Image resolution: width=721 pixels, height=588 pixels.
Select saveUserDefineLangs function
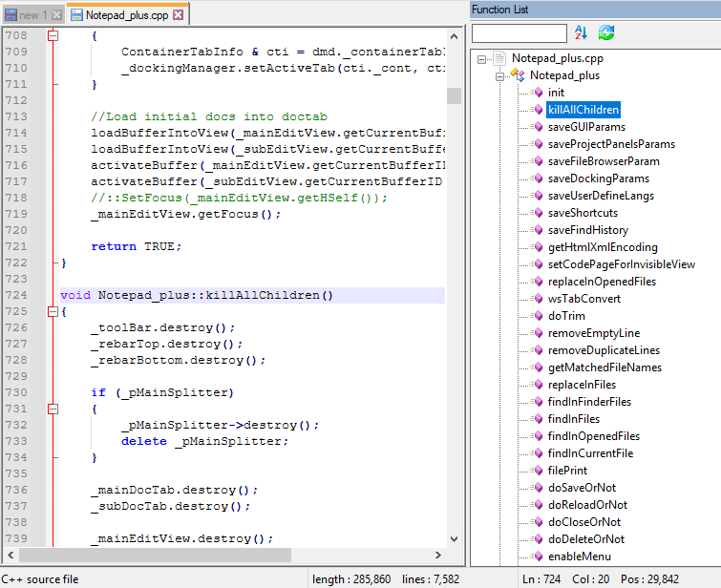tap(601, 196)
